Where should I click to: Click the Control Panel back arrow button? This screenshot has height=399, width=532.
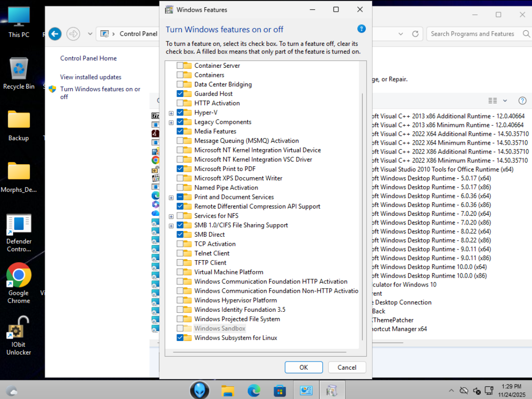[x=55, y=34]
